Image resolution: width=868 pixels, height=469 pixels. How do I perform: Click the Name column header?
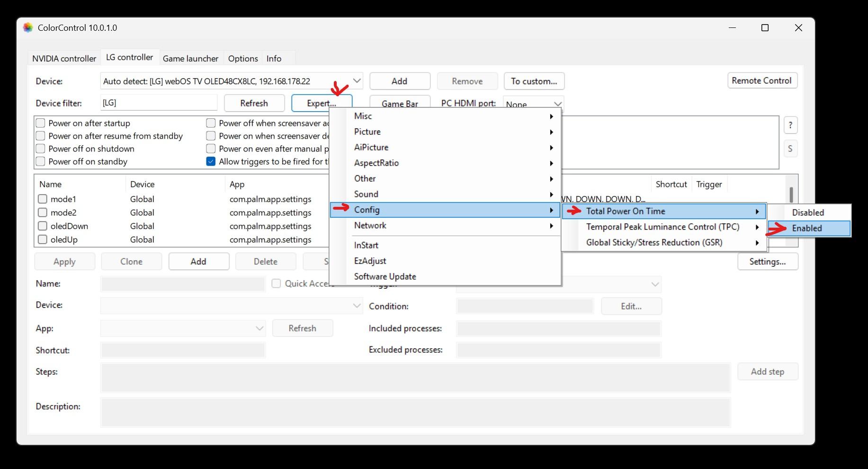click(x=80, y=184)
